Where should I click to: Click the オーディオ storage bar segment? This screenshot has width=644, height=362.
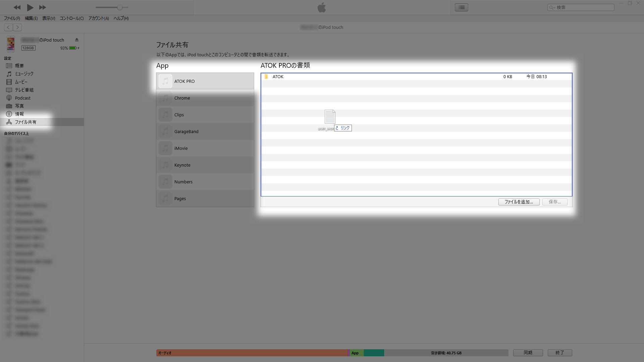252,353
